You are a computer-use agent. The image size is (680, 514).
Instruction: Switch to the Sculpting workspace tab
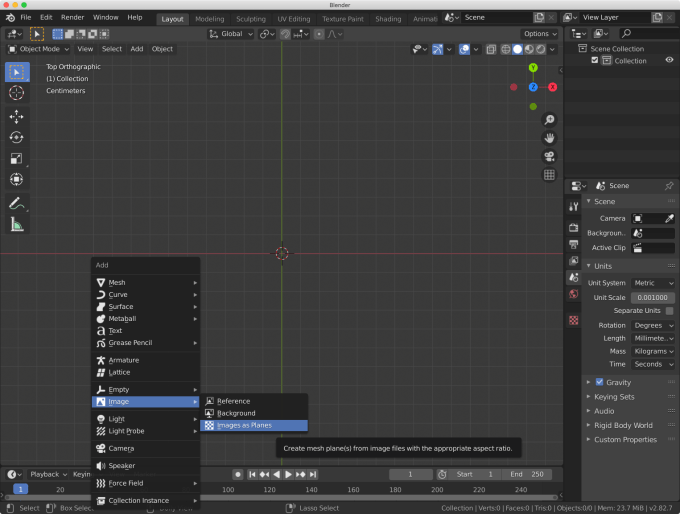pyautogui.click(x=253, y=18)
